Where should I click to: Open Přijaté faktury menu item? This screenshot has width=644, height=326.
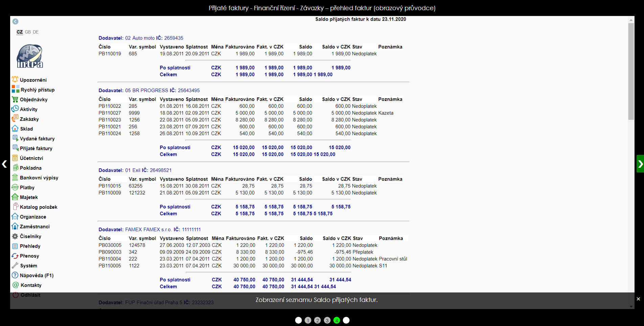point(36,148)
